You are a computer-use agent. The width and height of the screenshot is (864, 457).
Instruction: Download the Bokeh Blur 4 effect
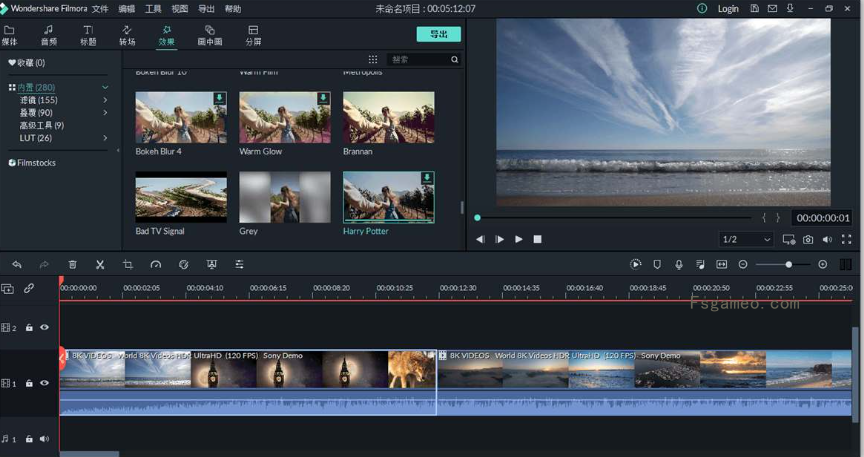(219, 98)
